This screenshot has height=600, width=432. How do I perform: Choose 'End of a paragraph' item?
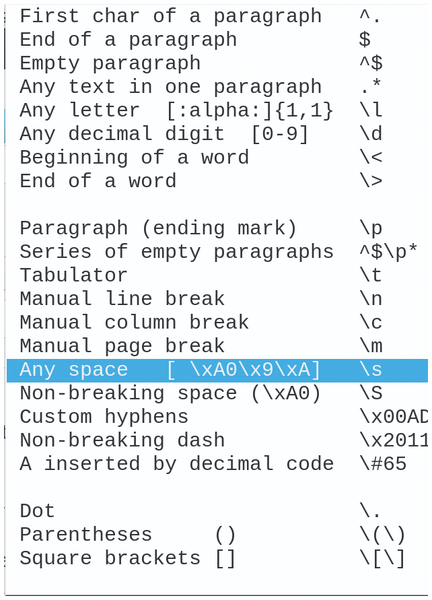pyautogui.click(x=217, y=40)
